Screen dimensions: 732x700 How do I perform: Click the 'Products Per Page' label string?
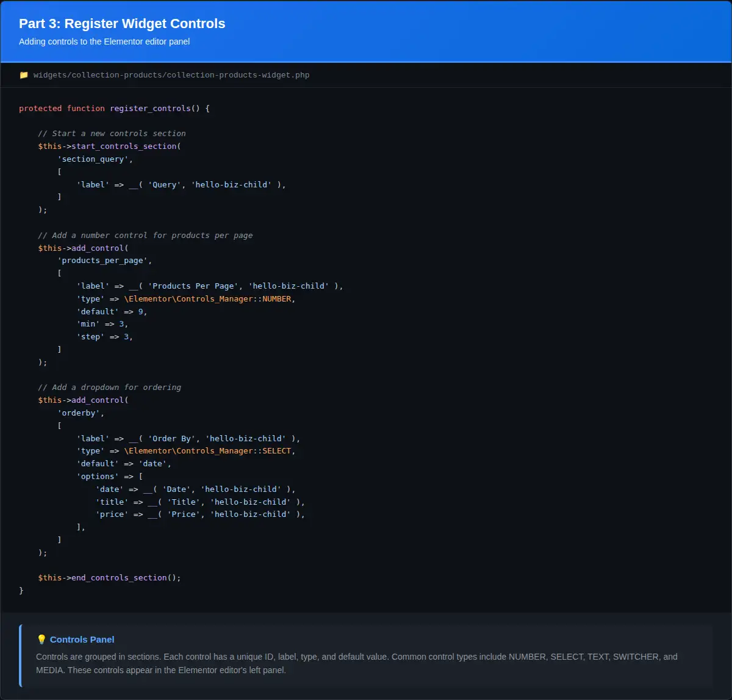(x=193, y=286)
